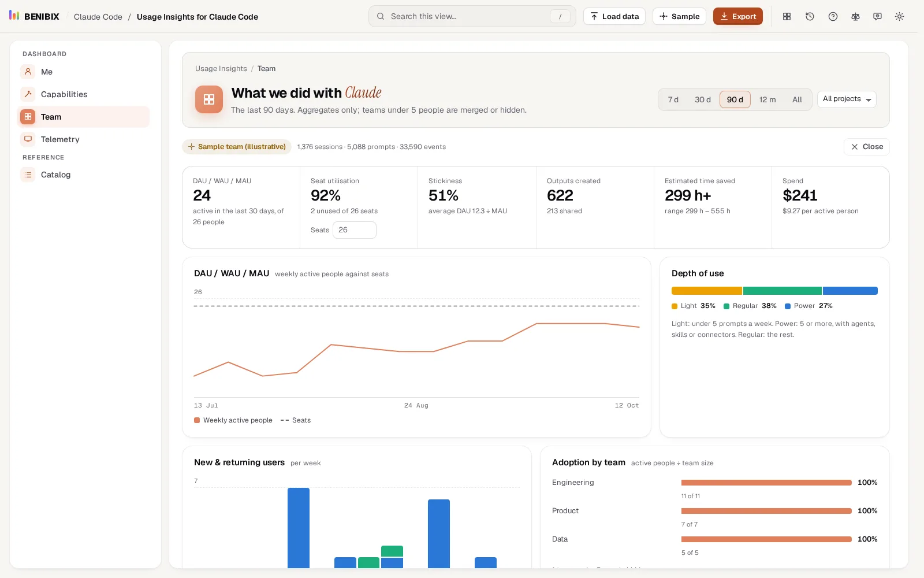Click the balance scale icon in the top bar

855,17
